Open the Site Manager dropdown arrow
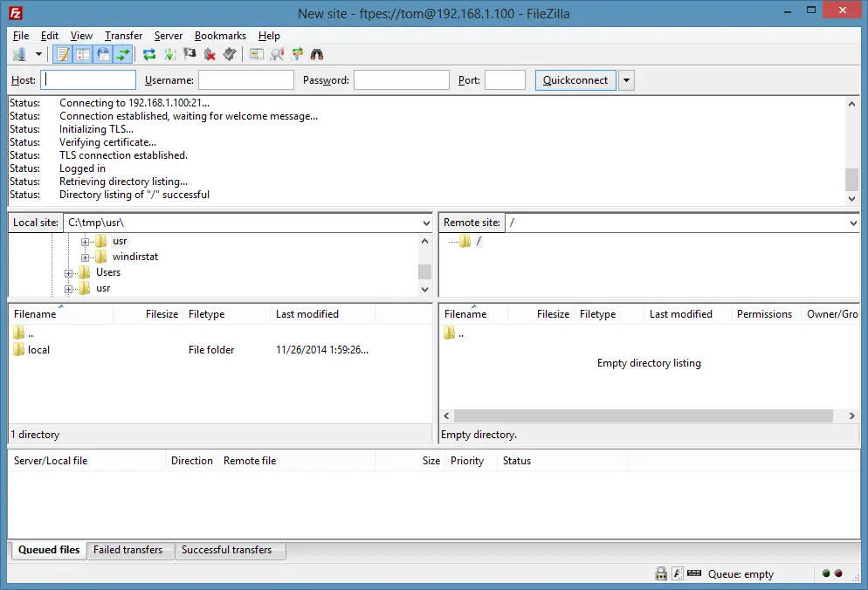This screenshot has width=868, height=590. (38, 54)
